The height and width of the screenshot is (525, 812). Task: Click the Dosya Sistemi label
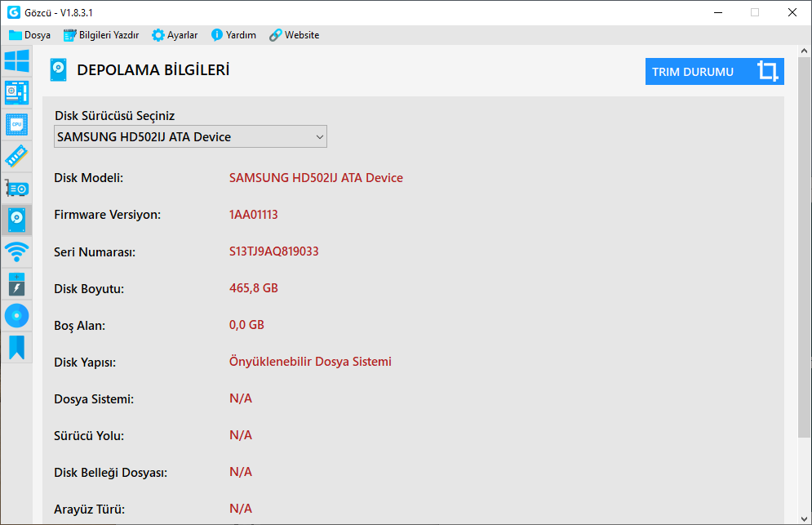pyautogui.click(x=94, y=399)
